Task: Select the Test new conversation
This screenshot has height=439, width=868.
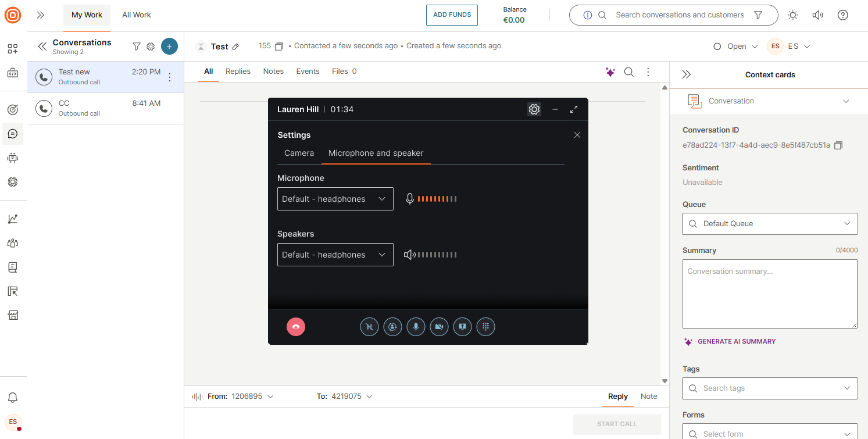Action: click(x=105, y=77)
